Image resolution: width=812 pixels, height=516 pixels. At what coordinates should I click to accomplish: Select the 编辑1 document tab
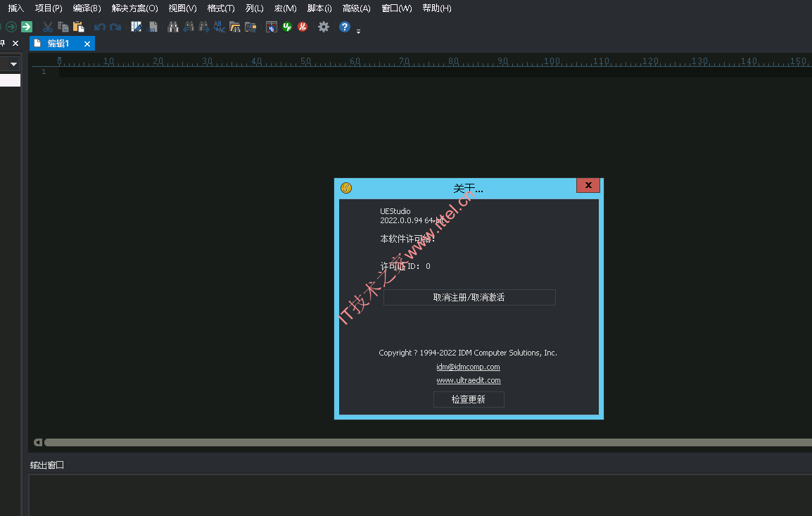(58, 44)
